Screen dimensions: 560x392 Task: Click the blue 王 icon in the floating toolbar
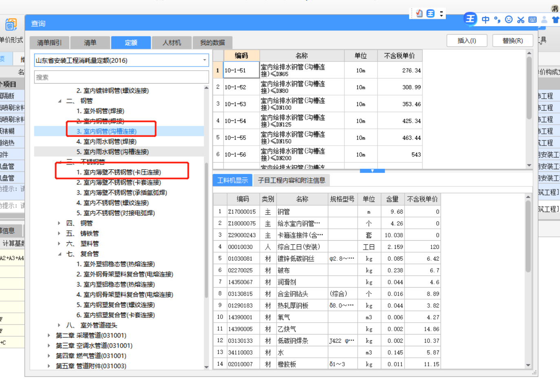430,13
